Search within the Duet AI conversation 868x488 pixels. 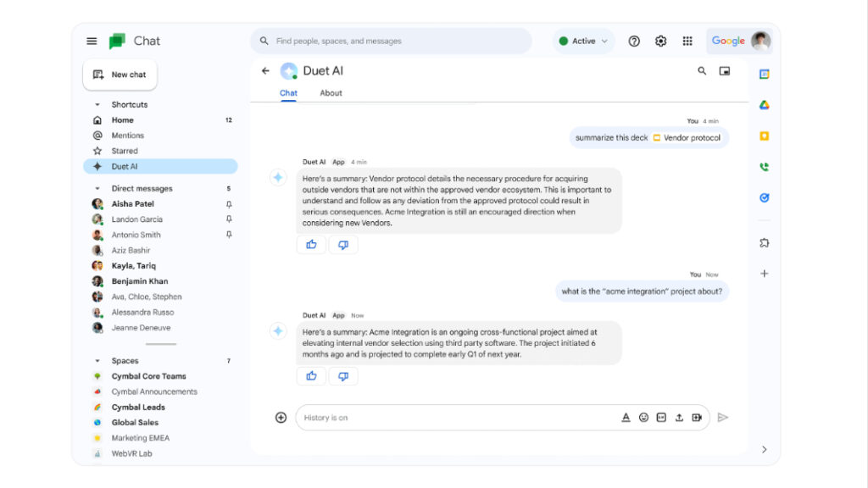[702, 71]
